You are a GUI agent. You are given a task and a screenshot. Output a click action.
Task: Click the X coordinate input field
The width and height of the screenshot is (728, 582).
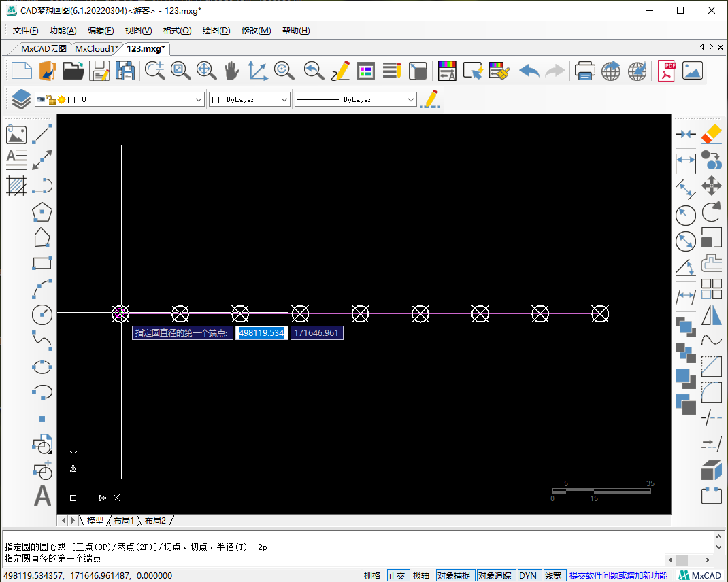261,333
